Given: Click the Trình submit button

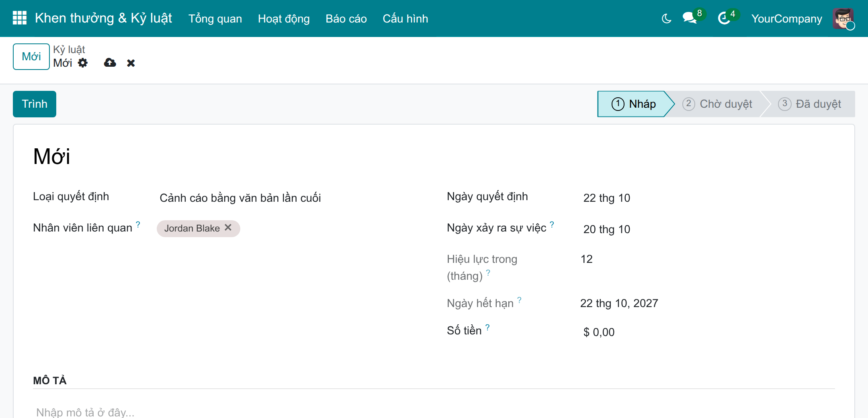Looking at the screenshot, I should tap(35, 104).
